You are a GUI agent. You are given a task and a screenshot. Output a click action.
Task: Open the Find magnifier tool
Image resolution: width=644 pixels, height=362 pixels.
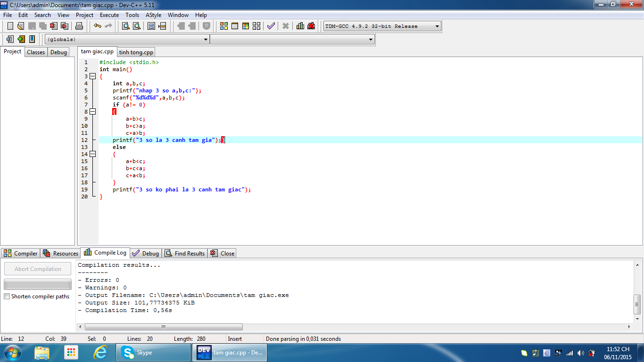[x=126, y=26]
